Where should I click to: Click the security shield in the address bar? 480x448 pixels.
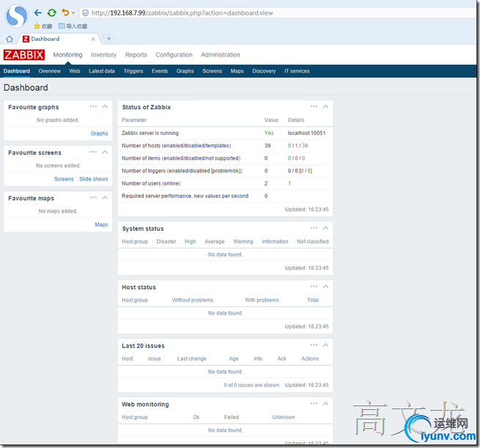[86, 13]
